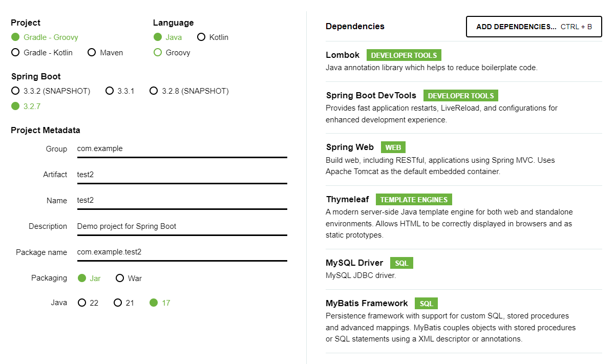
Task: Select Java version 22
Action: [x=82, y=303]
